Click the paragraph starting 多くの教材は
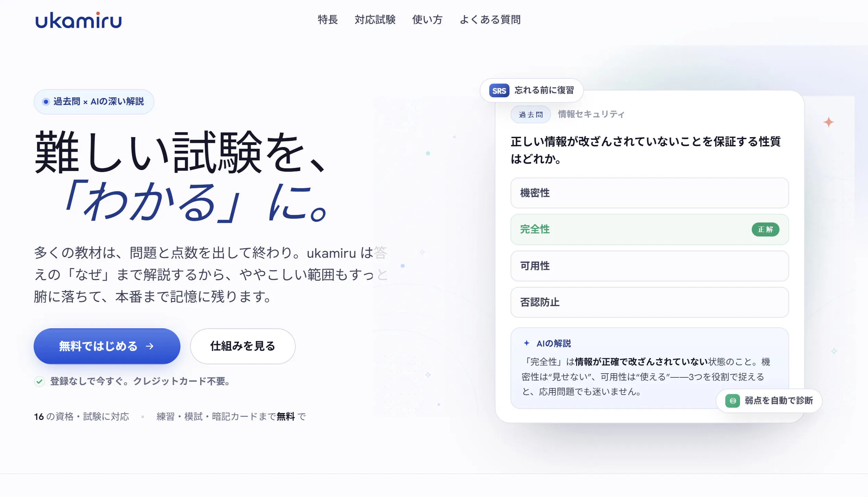 [211, 275]
